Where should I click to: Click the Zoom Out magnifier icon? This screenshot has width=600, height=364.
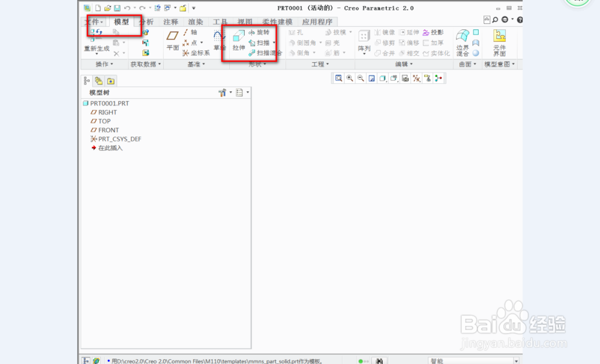coord(361,79)
